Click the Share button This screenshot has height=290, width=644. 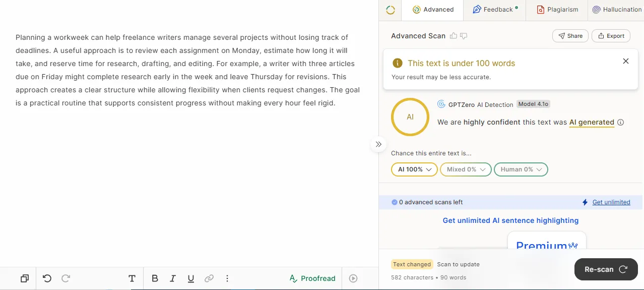[x=570, y=36]
